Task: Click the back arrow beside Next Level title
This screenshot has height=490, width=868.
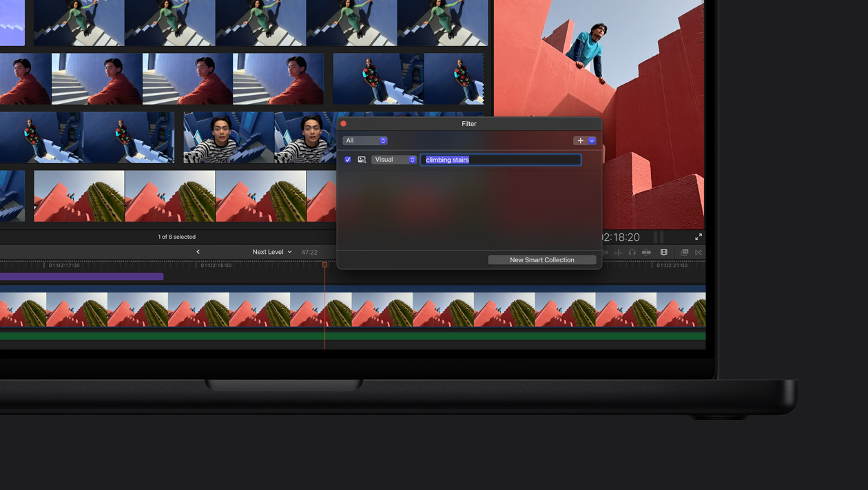Action: coord(198,252)
